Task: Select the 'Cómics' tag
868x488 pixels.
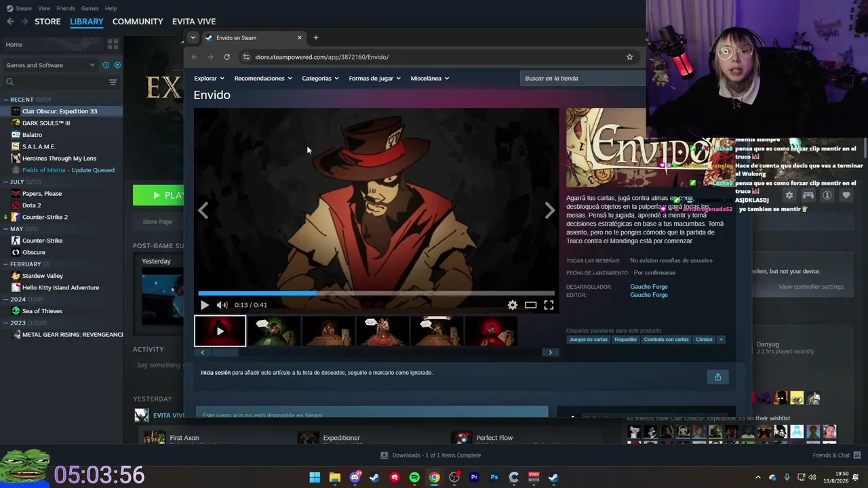Action: click(704, 340)
